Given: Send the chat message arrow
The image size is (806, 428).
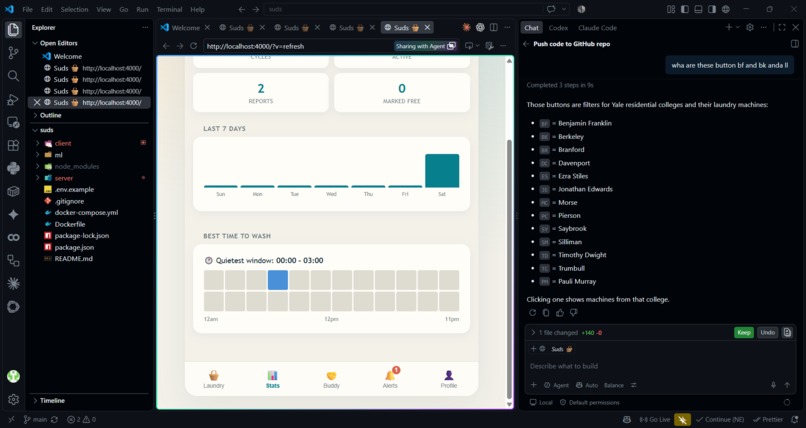Looking at the screenshot, I should 787,385.
